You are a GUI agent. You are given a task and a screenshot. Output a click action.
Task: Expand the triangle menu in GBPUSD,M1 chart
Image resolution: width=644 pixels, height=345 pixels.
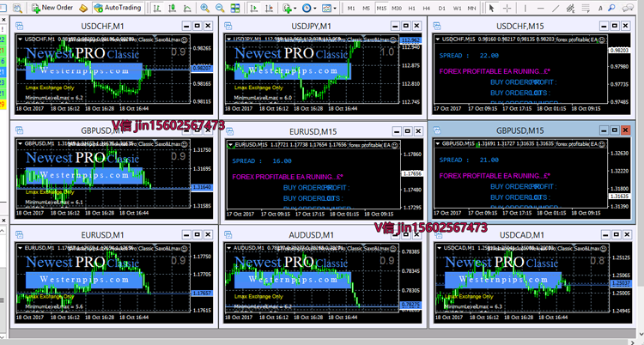[x=20, y=144]
